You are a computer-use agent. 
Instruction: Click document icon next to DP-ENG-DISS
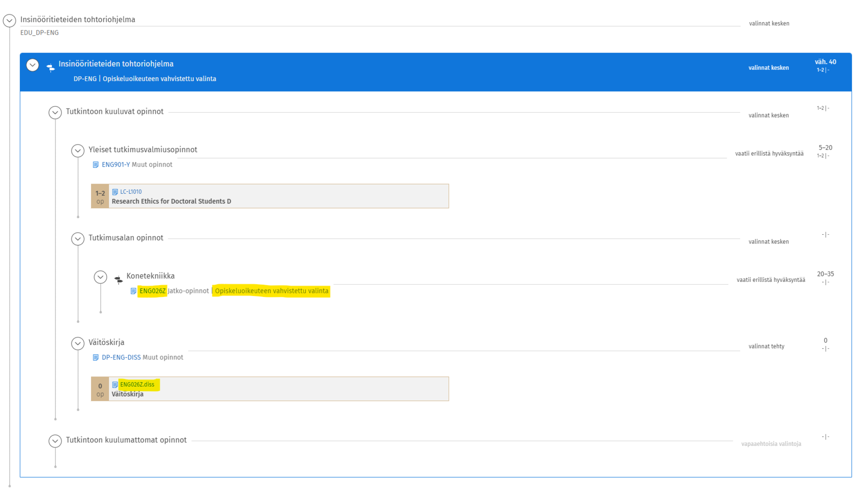point(95,358)
